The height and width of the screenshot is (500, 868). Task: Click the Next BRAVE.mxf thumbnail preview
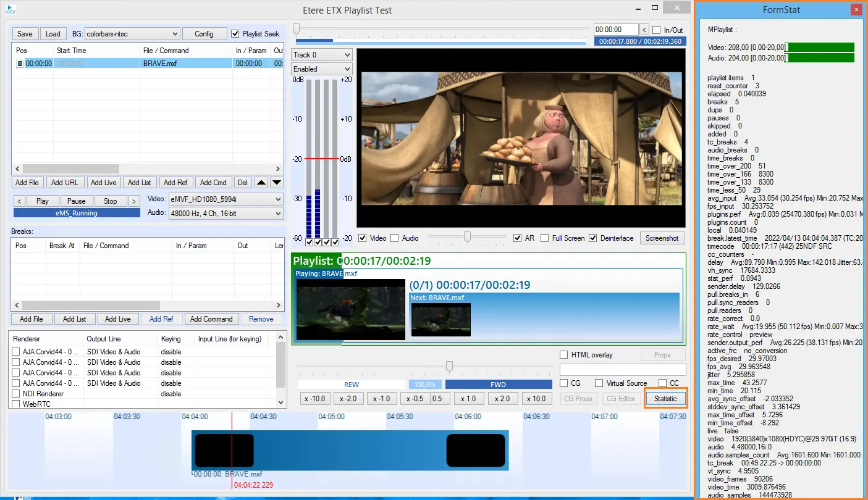pos(441,319)
